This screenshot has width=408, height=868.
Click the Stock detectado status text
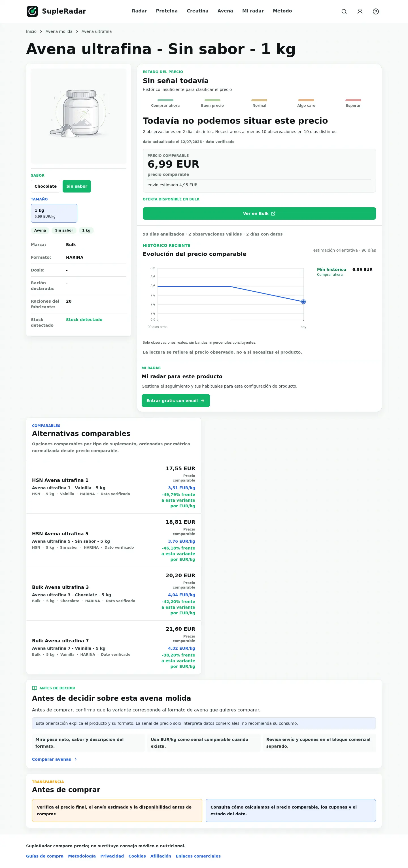pyautogui.click(x=84, y=320)
